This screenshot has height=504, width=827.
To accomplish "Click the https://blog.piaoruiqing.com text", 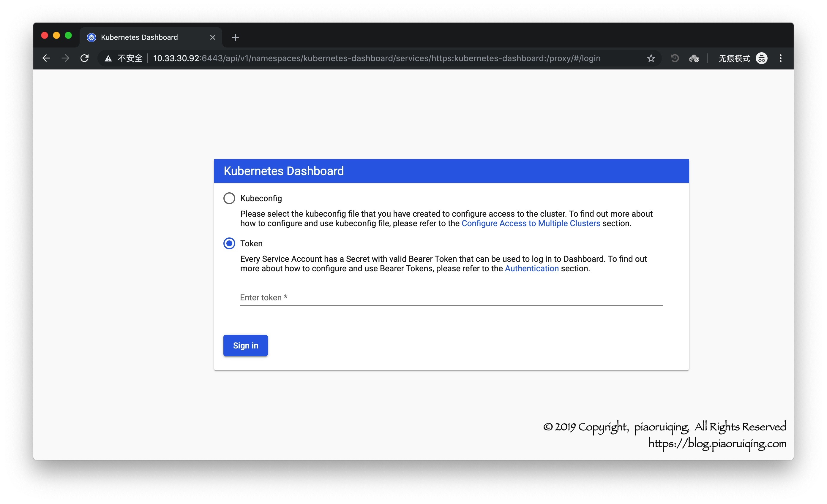I will coord(717,443).
